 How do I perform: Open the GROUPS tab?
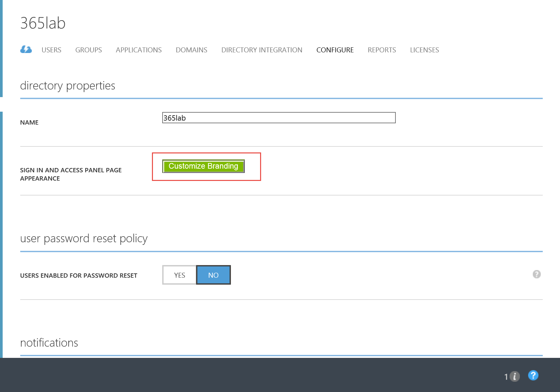tap(89, 50)
